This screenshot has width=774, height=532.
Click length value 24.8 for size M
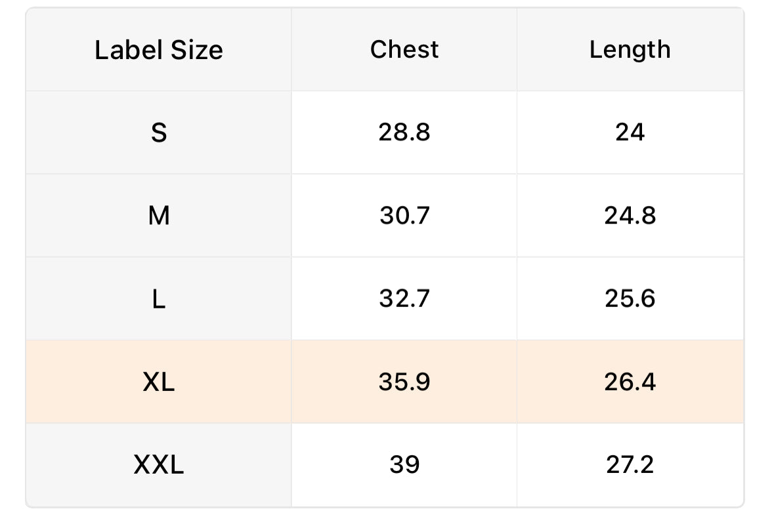coord(630,215)
